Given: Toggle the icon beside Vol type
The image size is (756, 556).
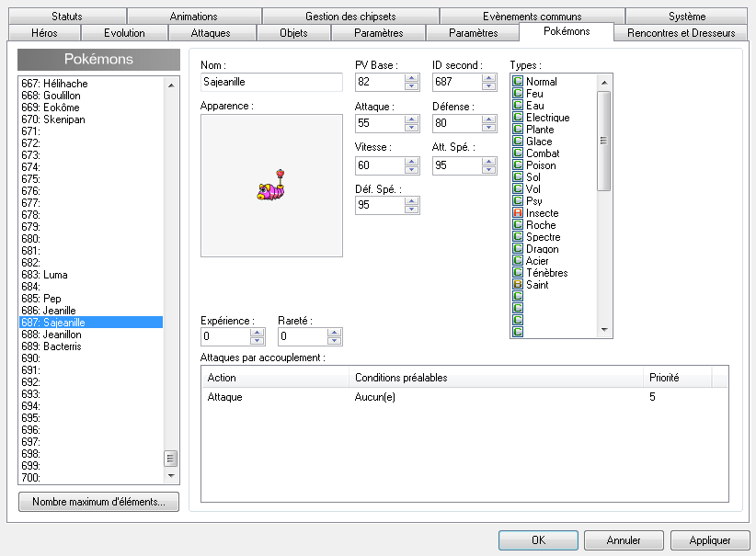Looking at the screenshot, I should click(x=518, y=189).
